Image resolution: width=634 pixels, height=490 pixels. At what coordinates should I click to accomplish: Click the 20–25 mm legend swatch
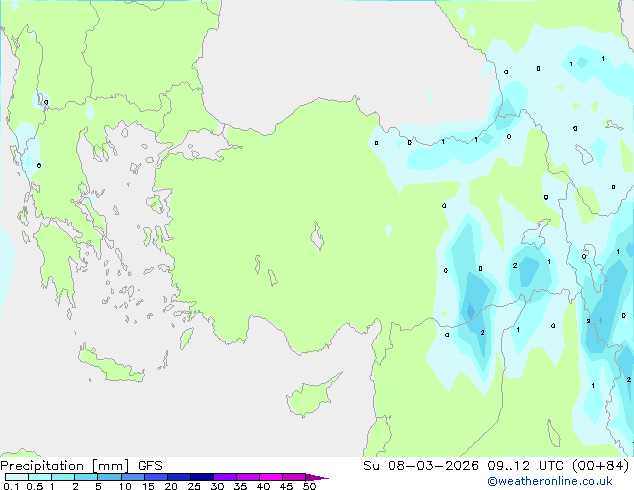point(178,477)
